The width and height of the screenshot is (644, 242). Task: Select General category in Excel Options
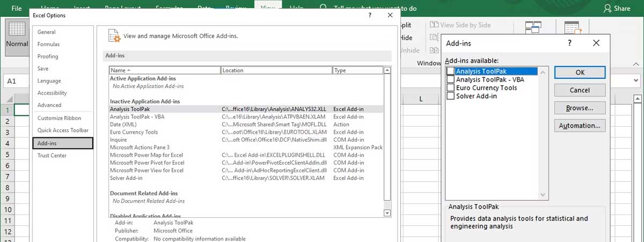(62, 32)
